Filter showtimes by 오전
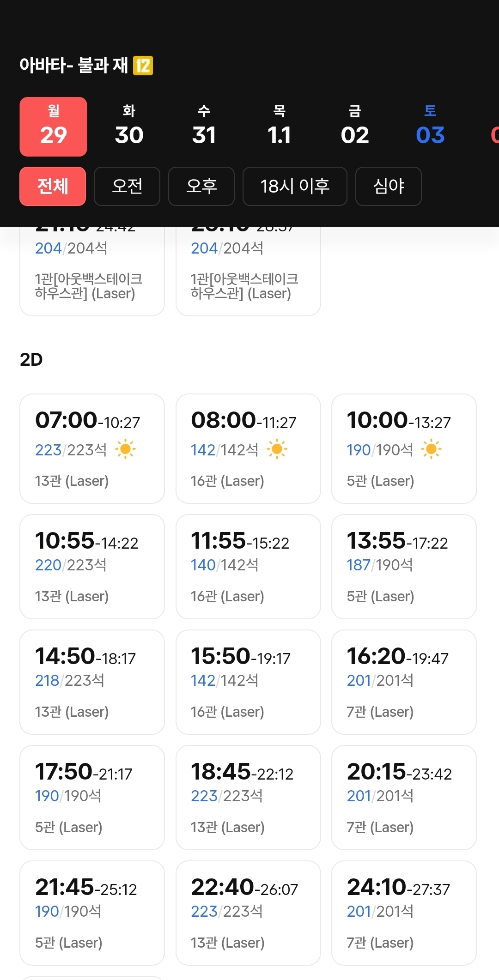Screen dimensions: 499x980 click(127, 186)
